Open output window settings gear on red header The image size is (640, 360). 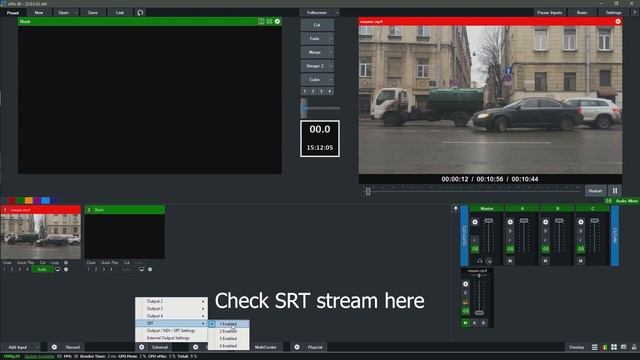(618, 21)
